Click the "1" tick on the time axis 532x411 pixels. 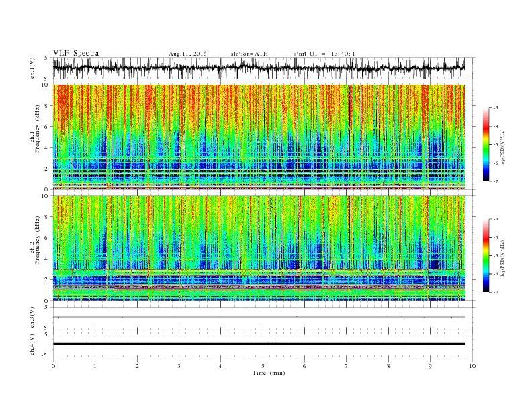pyautogui.click(x=95, y=366)
